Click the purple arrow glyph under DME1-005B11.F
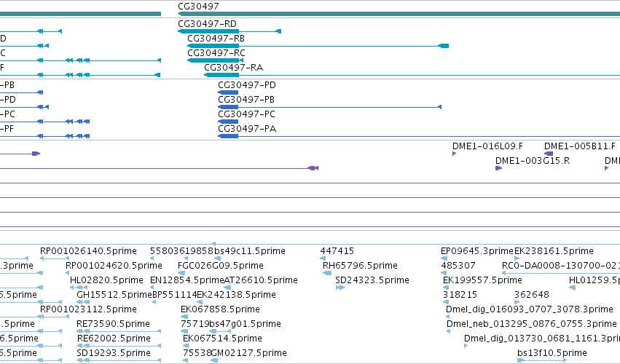This screenshot has height=364, width=620. tap(549, 154)
